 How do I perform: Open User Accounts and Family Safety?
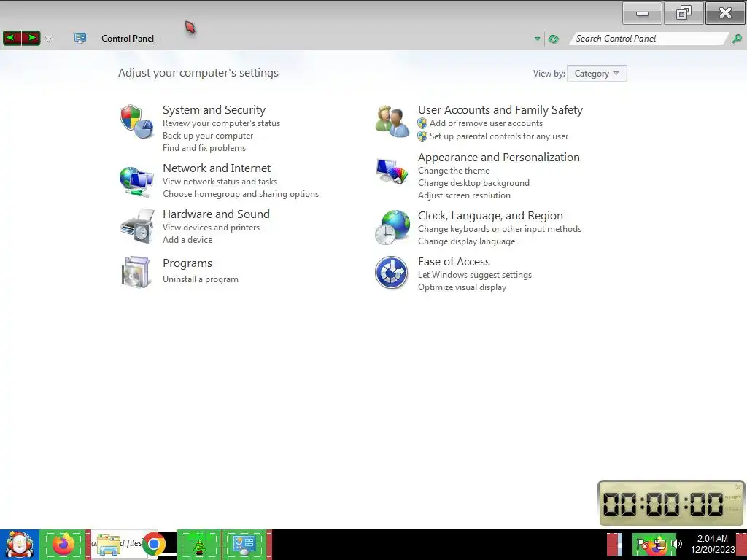[500, 110]
